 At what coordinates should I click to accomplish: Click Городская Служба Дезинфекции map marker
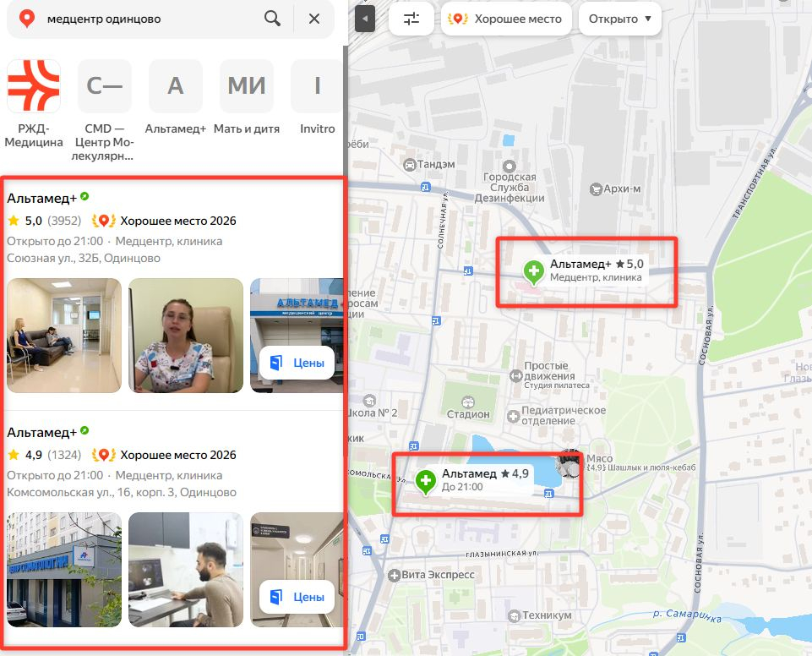point(510,166)
